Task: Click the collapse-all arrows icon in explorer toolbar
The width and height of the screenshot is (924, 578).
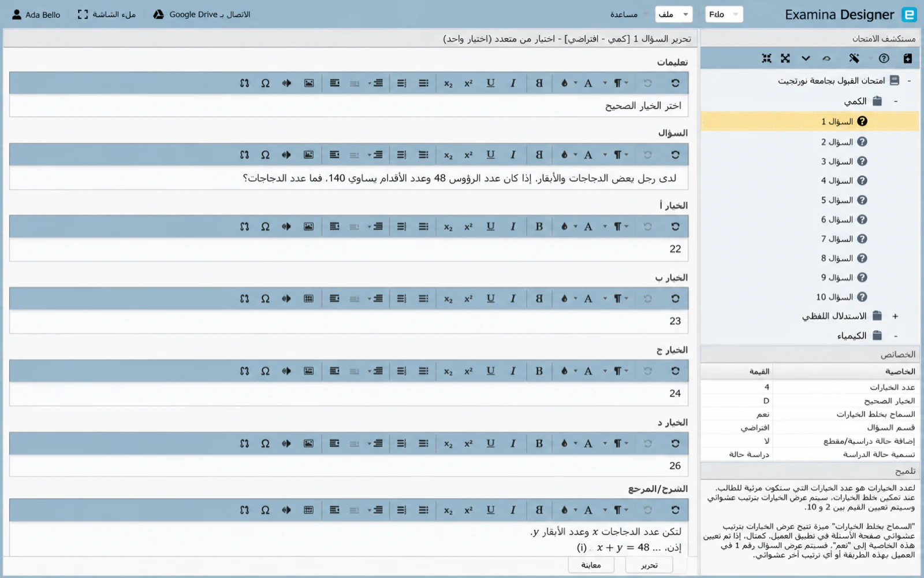Action: [766, 58]
